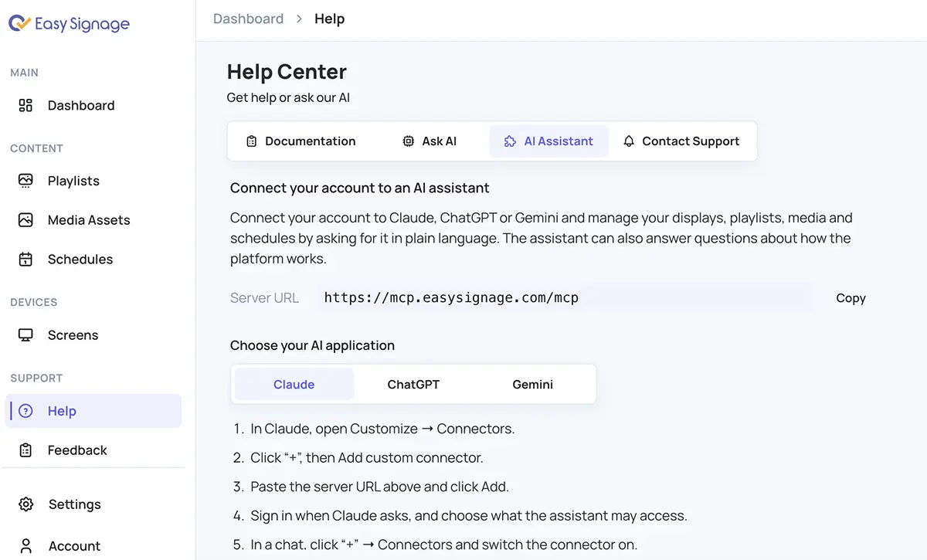Click the Easy Signage logo
This screenshot has width=927, height=560.
click(x=69, y=24)
